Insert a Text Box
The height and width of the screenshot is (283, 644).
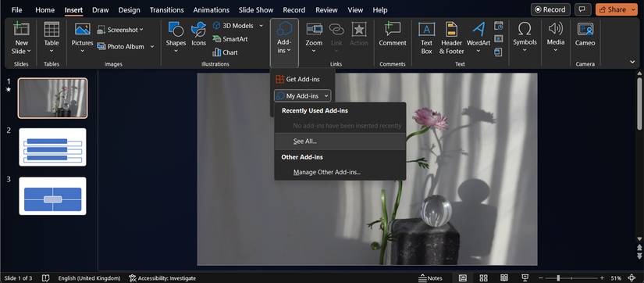427,38
